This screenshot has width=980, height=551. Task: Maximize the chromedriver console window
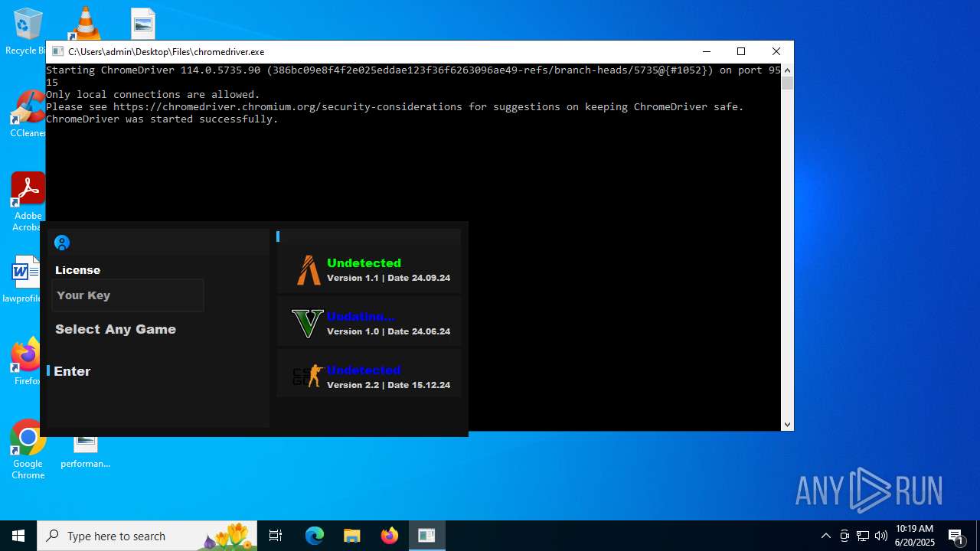(x=741, y=51)
